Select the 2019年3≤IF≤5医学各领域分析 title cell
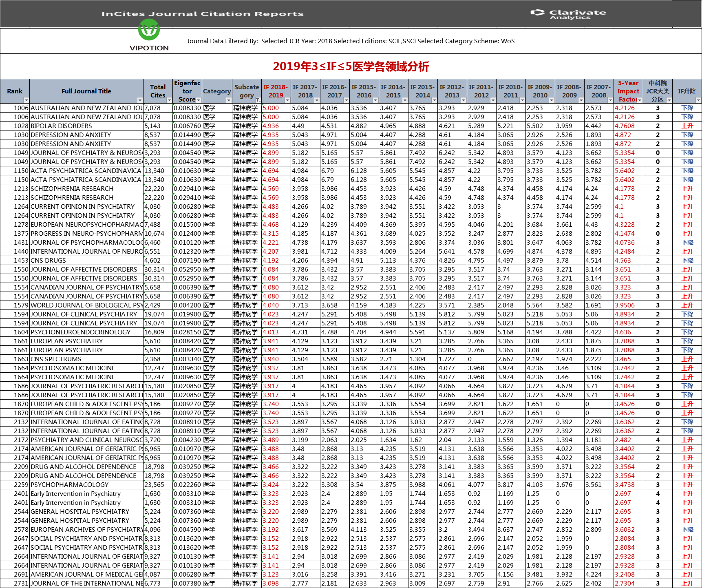This screenshot has height=588, width=702. pos(351,66)
